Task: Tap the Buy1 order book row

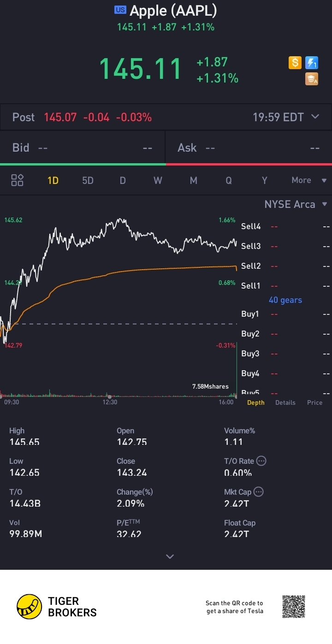Action: click(x=286, y=314)
